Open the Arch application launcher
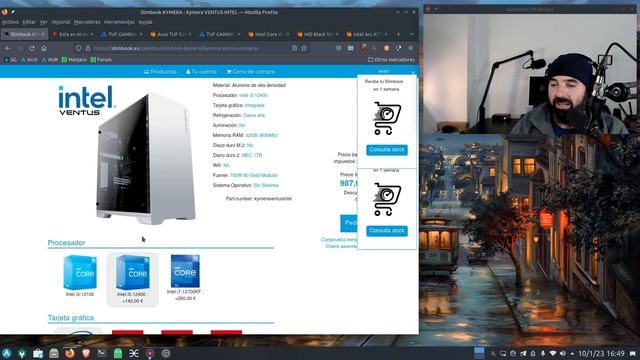Screen dimensions: 640x360 (x=7, y=353)
